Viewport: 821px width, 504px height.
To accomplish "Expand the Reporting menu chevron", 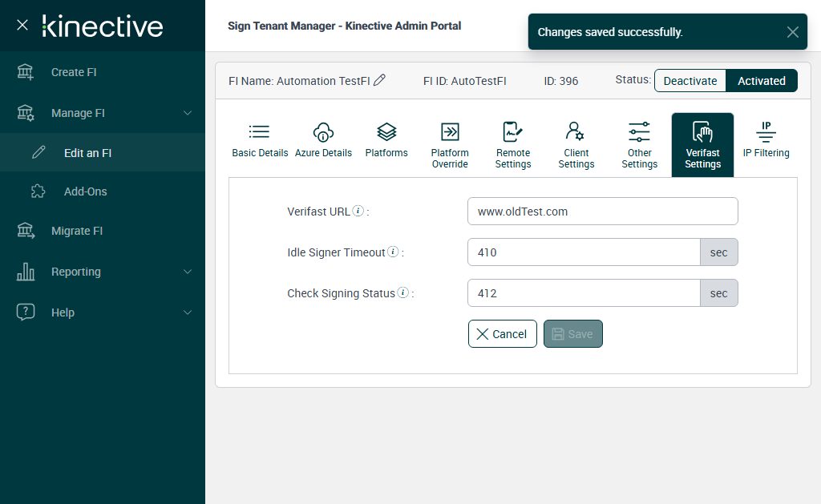I will coord(188,272).
